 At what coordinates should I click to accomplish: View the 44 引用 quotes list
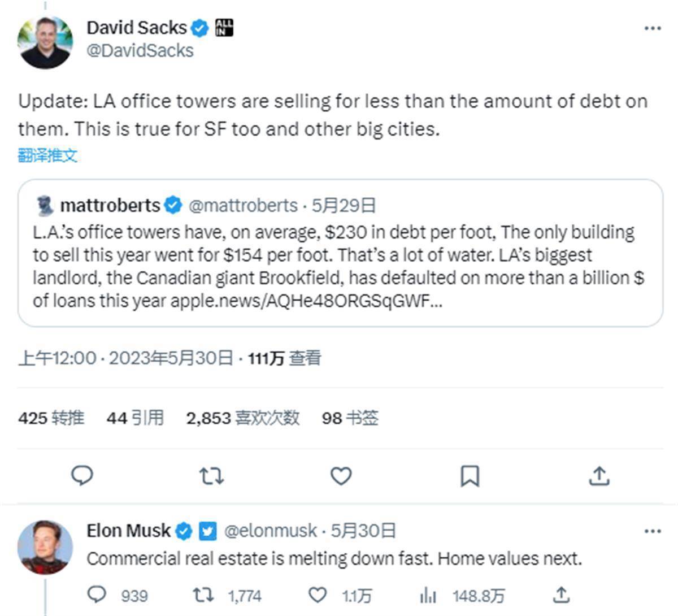(135, 418)
